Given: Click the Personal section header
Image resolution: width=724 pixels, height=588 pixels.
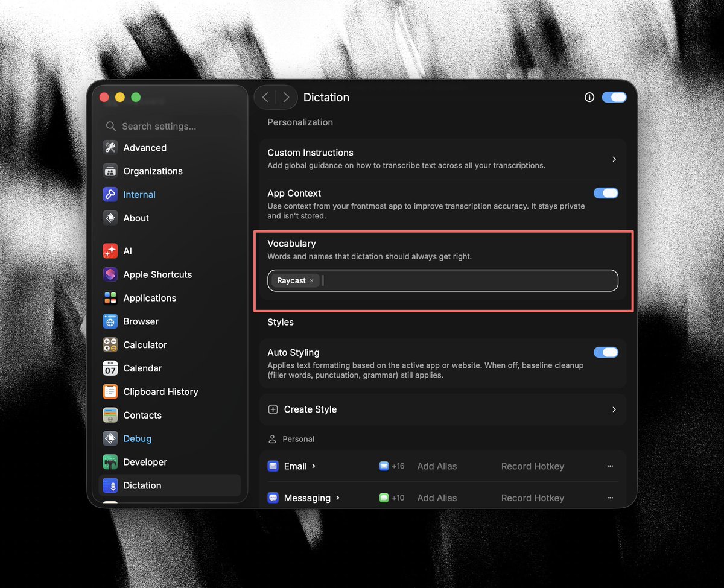Looking at the screenshot, I should click(x=299, y=439).
